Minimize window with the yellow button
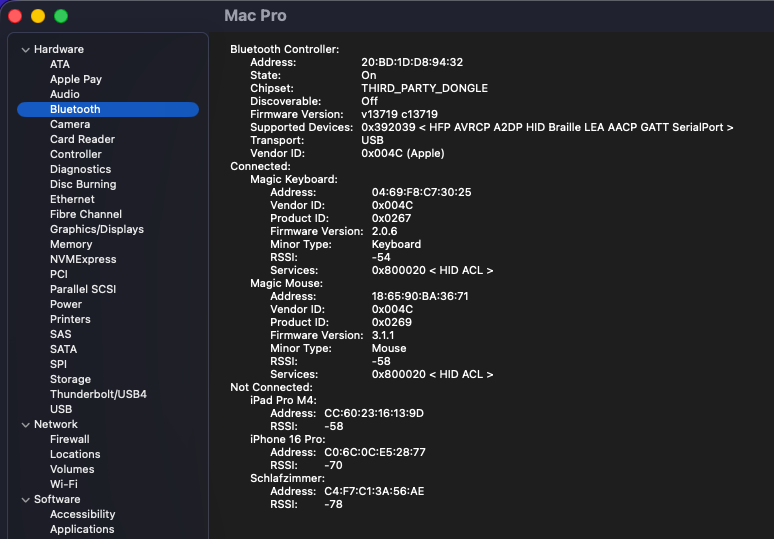The height and width of the screenshot is (539, 774). pos(38,16)
